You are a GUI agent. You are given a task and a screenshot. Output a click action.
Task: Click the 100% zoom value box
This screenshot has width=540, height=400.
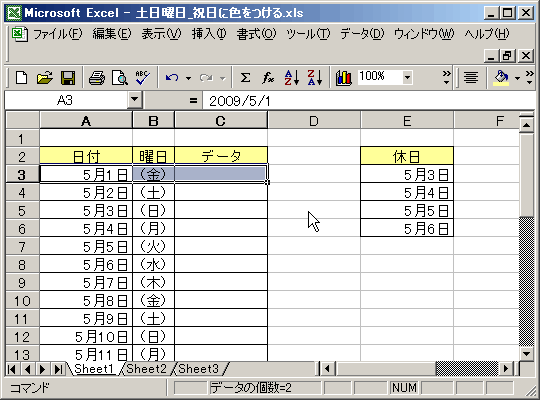click(x=380, y=77)
